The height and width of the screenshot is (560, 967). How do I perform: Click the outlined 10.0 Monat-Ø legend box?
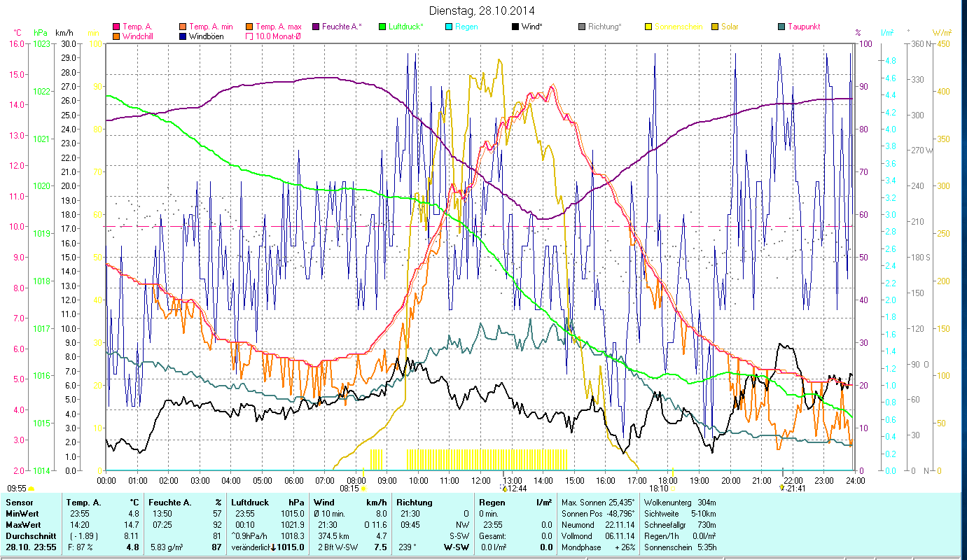(249, 36)
